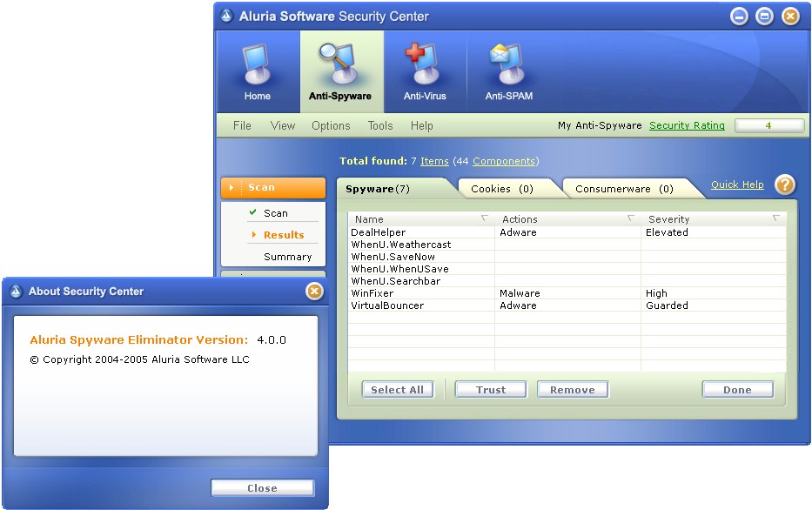This screenshot has width=812, height=510.
Task: Click the Close button in the About dialog
Action: pyautogui.click(x=263, y=488)
